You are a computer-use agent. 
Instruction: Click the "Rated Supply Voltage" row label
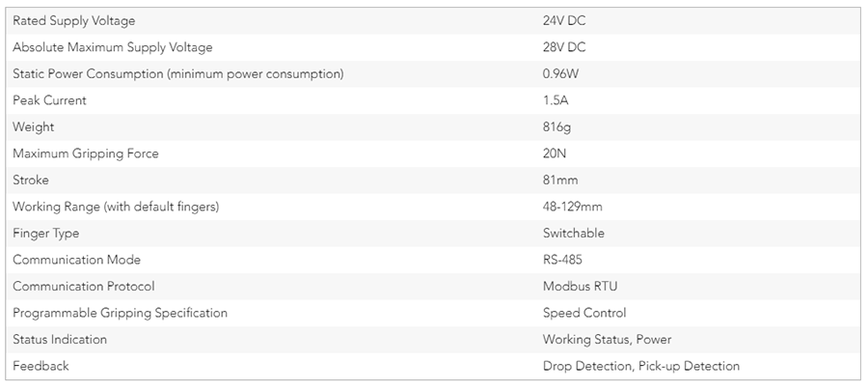74,21
